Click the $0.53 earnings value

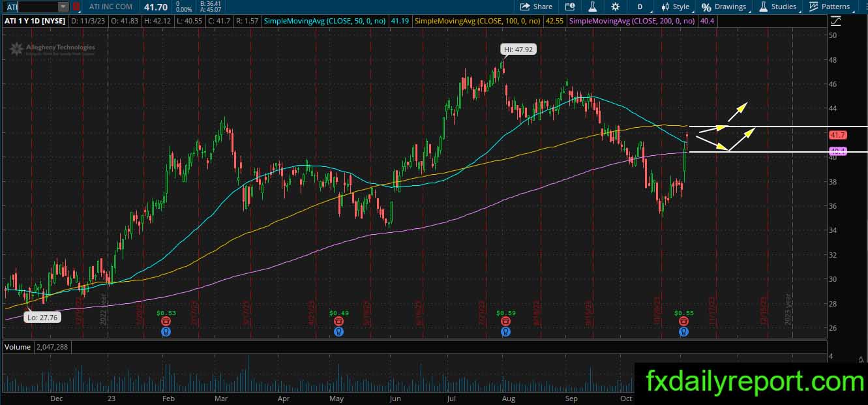click(166, 313)
